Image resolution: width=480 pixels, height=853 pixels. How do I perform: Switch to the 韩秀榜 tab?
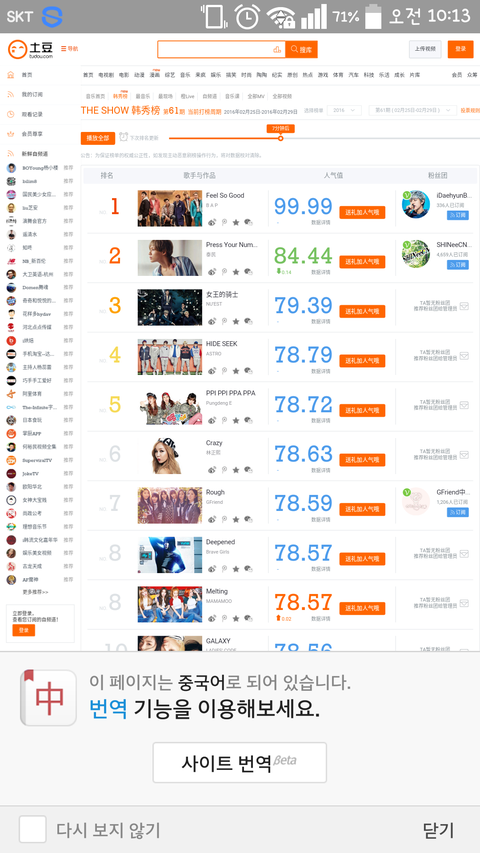tap(120, 96)
